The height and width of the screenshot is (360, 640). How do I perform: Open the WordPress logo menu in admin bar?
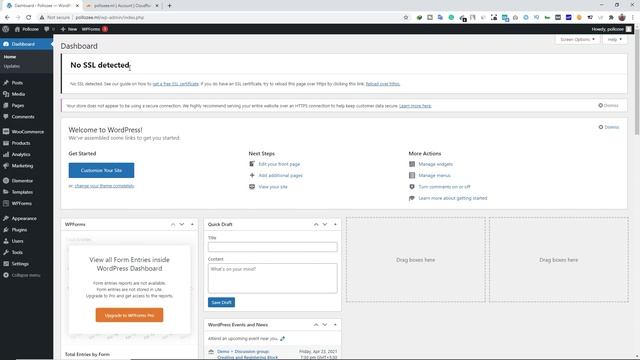pos(6,29)
